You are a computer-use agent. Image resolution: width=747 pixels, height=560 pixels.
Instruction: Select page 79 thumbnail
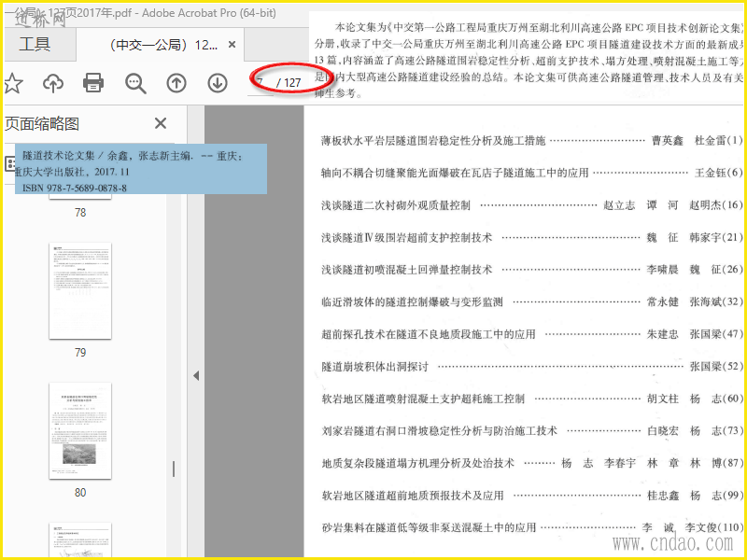(x=80, y=291)
